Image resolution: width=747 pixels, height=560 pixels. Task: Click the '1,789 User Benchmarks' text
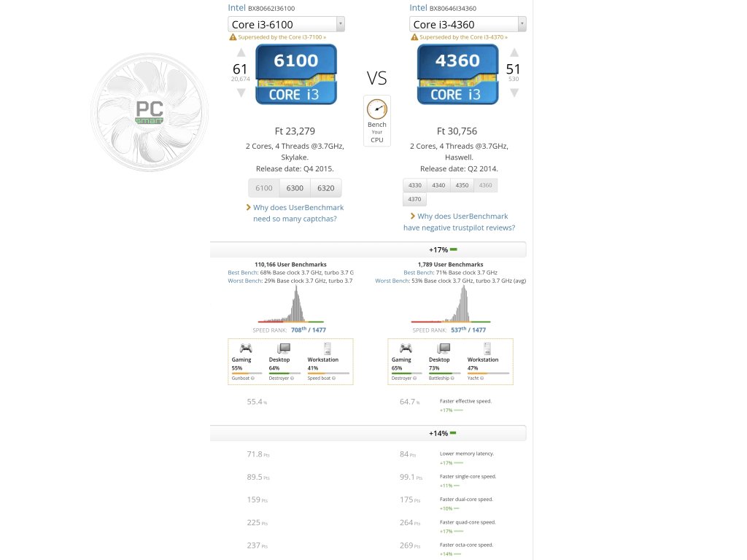(x=451, y=264)
